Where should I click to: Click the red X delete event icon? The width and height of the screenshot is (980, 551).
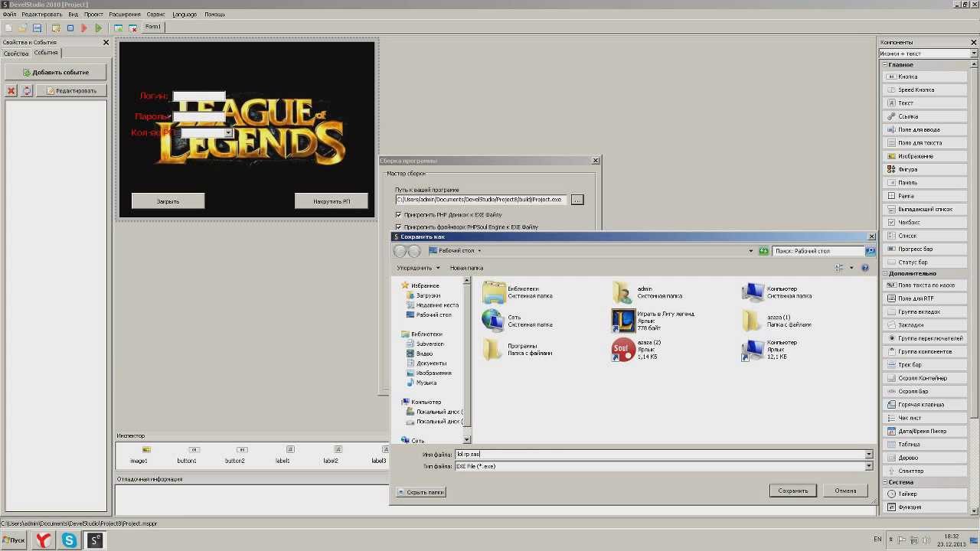click(11, 90)
